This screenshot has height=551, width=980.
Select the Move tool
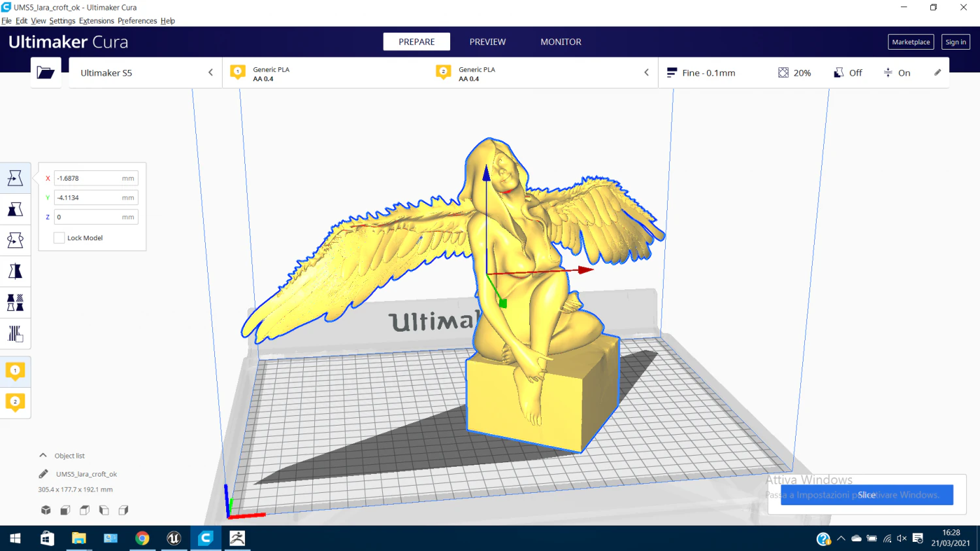point(15,178)
